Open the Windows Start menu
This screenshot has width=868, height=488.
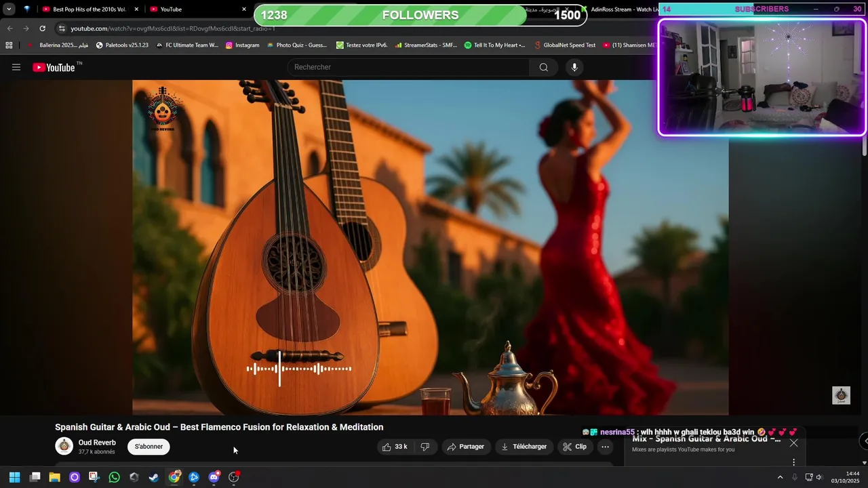point(14,477)
